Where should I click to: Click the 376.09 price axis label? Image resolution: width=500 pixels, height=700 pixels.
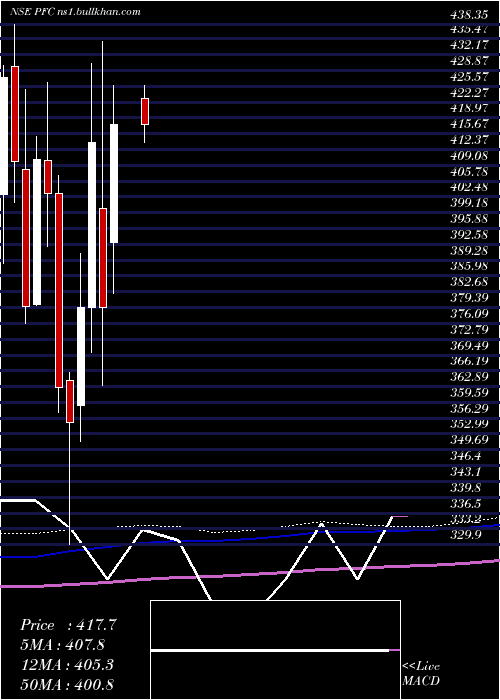(471, 314)
